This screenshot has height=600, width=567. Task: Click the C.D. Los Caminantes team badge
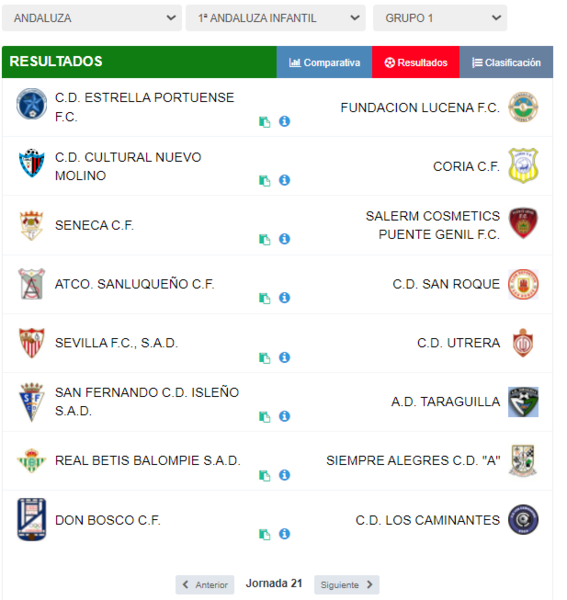[x=523, y=520]
